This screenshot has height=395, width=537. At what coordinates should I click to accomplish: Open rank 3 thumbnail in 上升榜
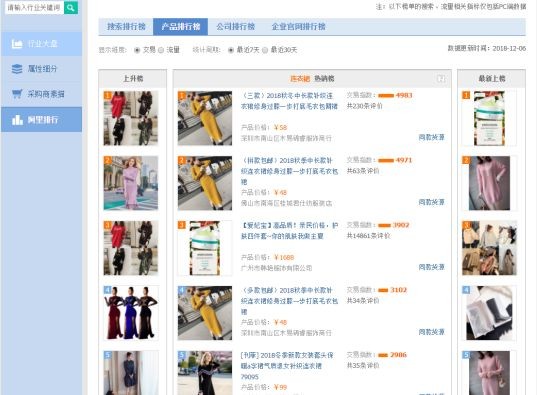point(131,248)
